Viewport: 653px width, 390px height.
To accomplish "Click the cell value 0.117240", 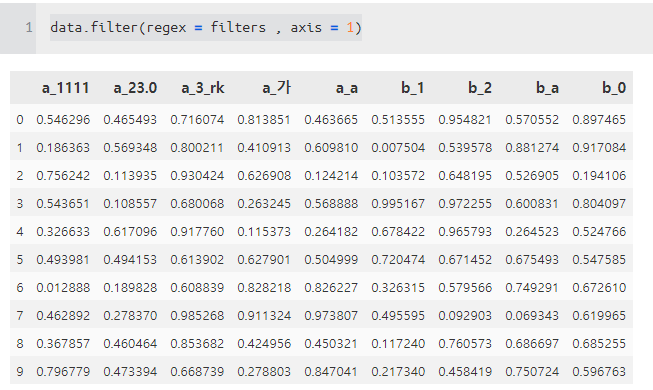I will click(x=398, y=343).
